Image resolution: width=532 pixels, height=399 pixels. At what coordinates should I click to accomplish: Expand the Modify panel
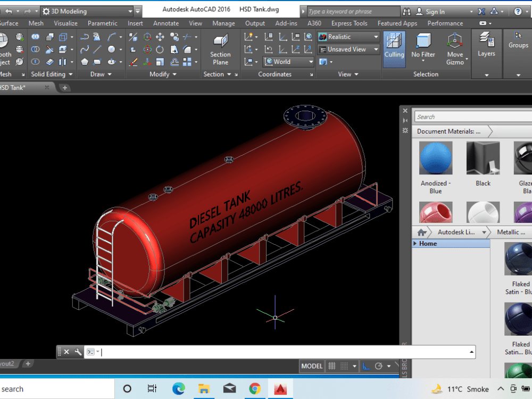point(163,74)
